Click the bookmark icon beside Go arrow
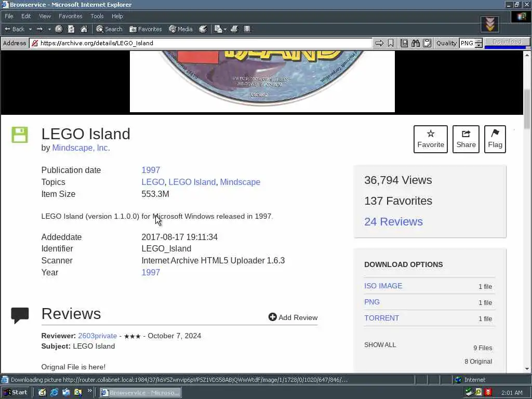Image resolution: width=532 pixels, height=399 pixels. coord(391,43)
